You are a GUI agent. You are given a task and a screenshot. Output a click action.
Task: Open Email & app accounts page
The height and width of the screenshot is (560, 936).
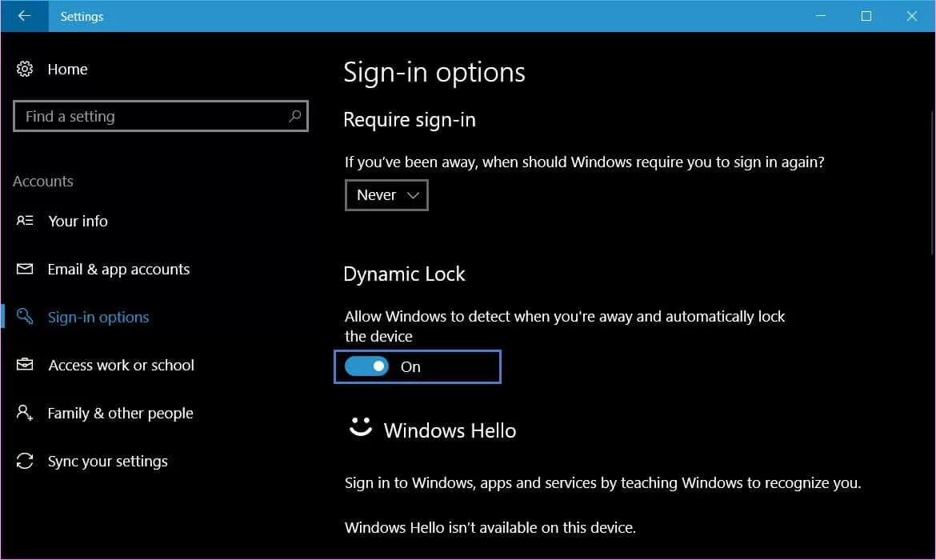pyautogui.click(x=118, y=270)
